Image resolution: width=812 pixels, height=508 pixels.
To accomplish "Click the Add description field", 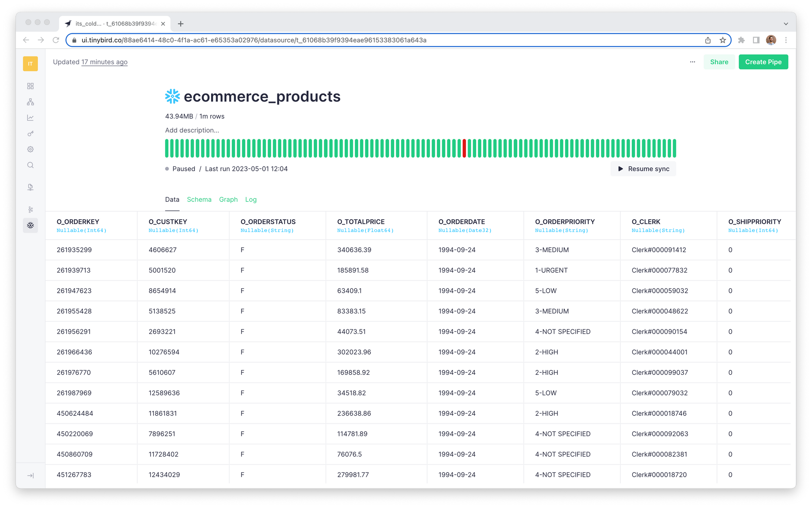I will click(x=192, y=130).
